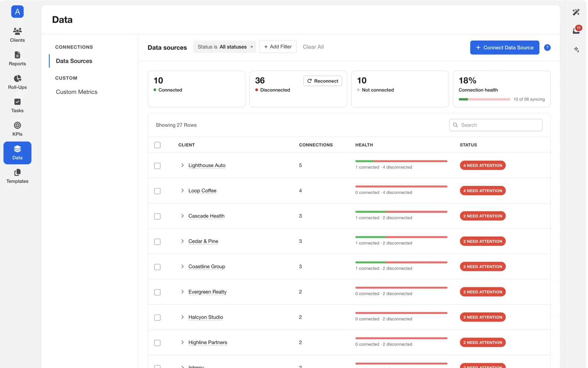Viewport: 588px width, 368px height.
Task: Click the 36 Disconnected count
Action: point(260,81)
